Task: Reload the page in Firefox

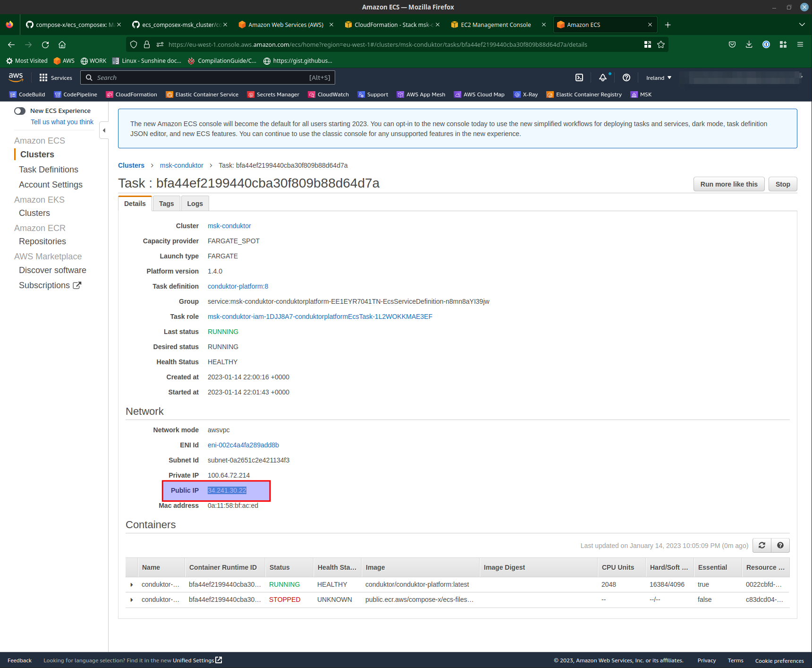Action: pyautogui.click(x=45, y=44)
